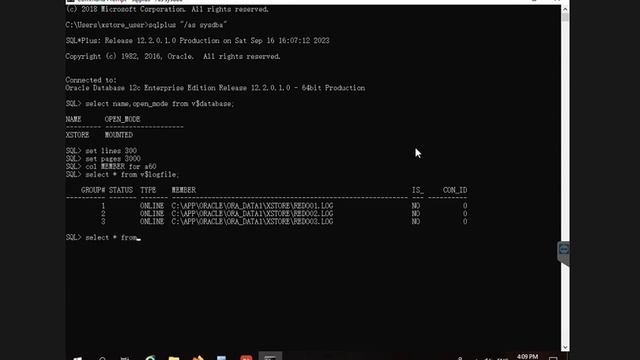Viewport: 640px width, 360px height.
Task: Click the NO value in REDO01.LOG row
Action: tap(416, 206)
